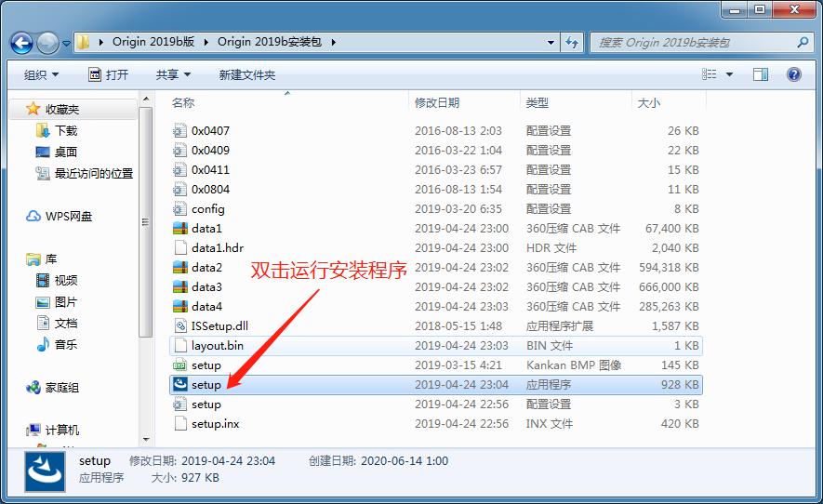This screenshot has width=823, height=504.
Task: Click the Forward navigation arrow
Action: coord(47,43)
